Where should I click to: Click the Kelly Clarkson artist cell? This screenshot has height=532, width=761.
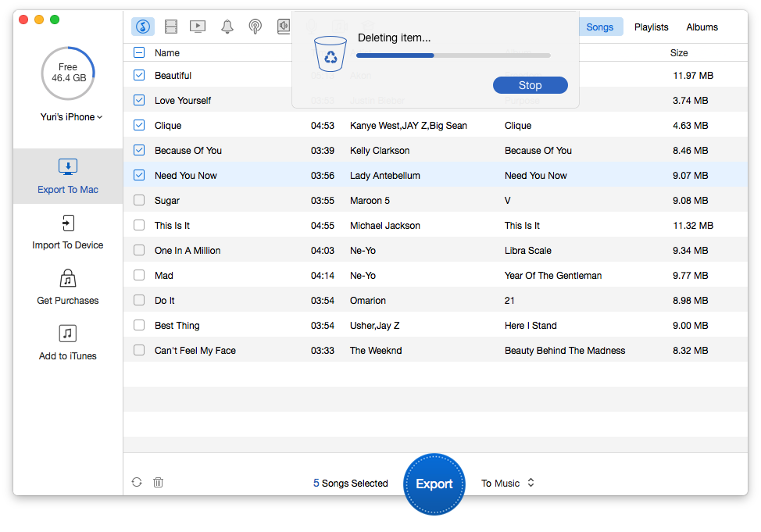[380, 151]
